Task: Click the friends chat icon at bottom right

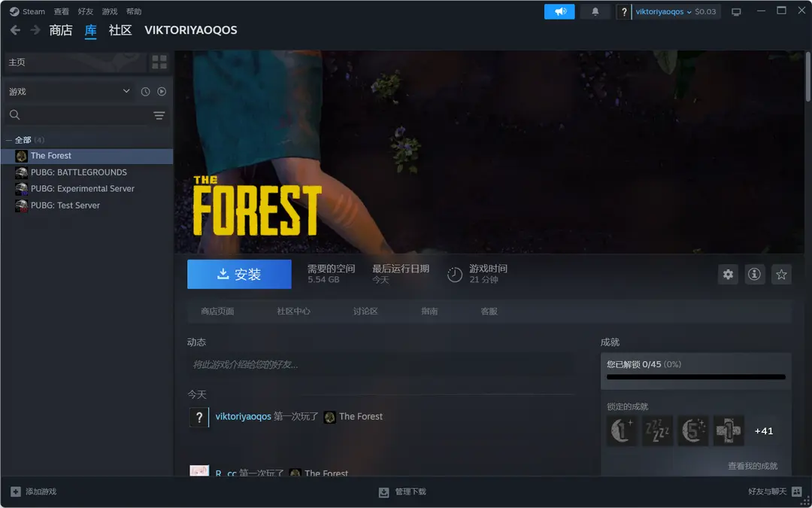Action: pos(797,491)
